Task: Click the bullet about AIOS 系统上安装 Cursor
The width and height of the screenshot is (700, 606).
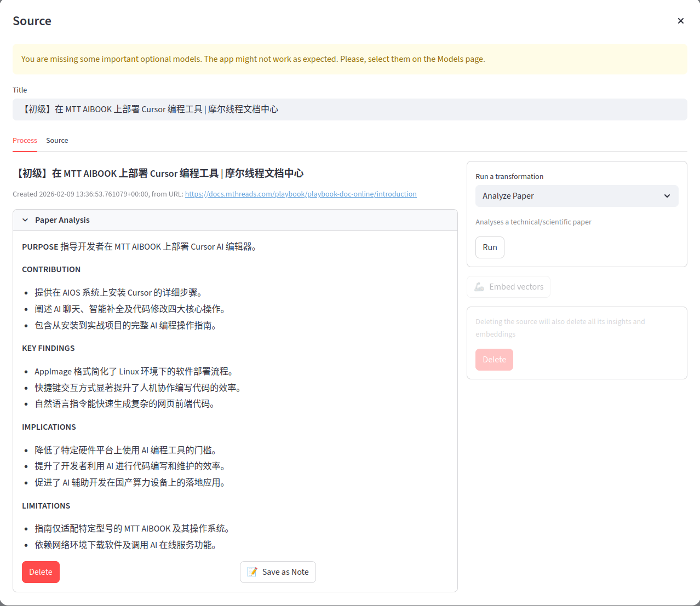Action: [x=120, y=293]
